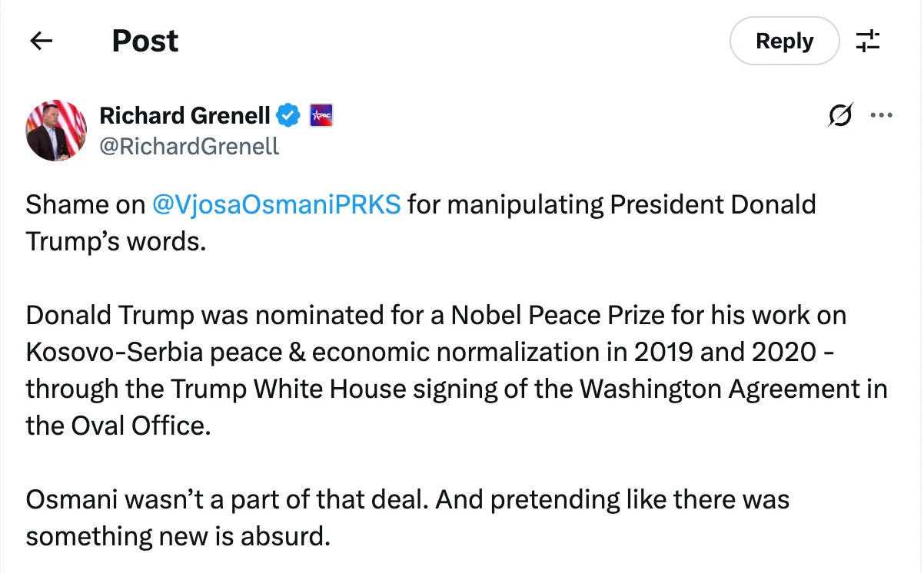The image size is (924, 573).
Task: Click the display name Richard Grenell
Action: [x=184, y=116]
